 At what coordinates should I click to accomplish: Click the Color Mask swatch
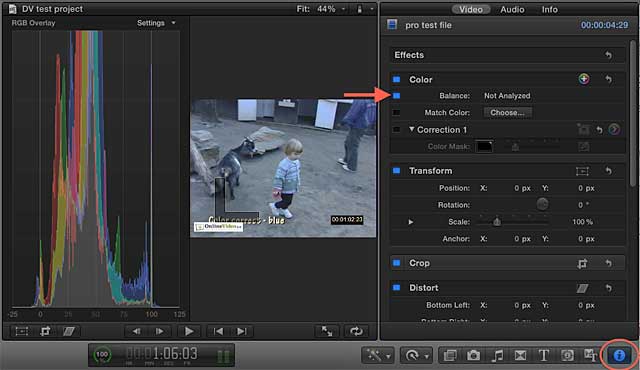click(484, 146)
